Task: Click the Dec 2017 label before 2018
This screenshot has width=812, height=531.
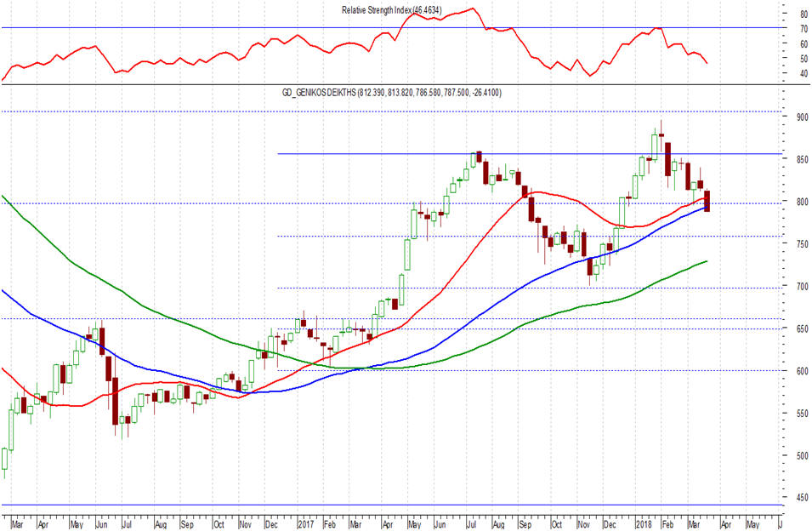Action: (610, 524)
